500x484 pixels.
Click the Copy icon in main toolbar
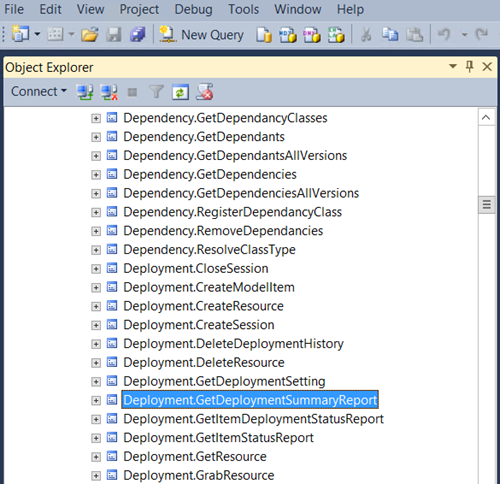tap(390, 34)
